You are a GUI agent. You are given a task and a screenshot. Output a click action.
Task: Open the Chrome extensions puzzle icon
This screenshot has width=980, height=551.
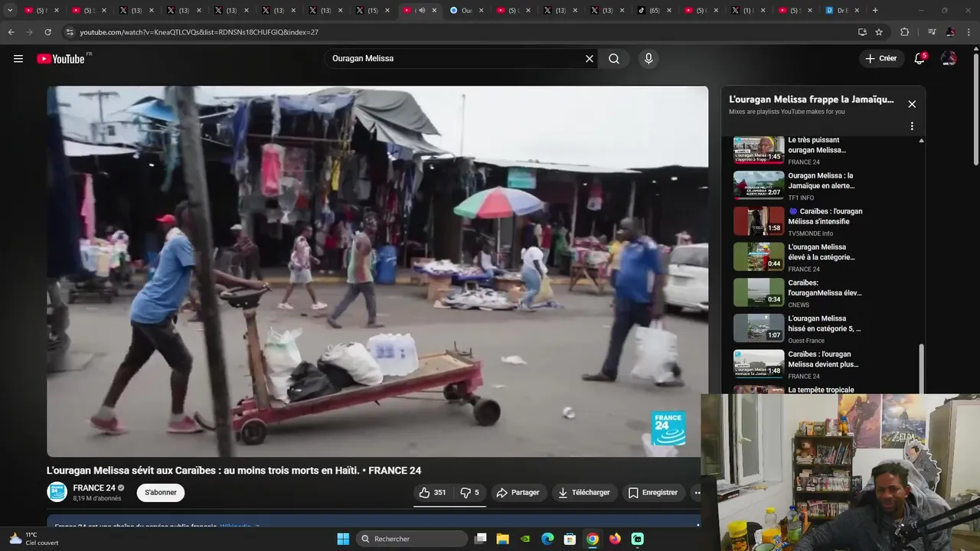(x=904, y=32)
